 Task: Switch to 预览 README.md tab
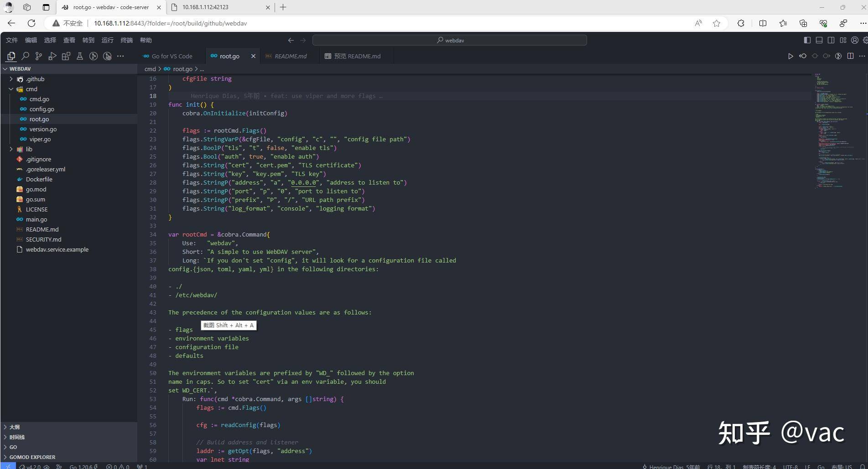357,56
